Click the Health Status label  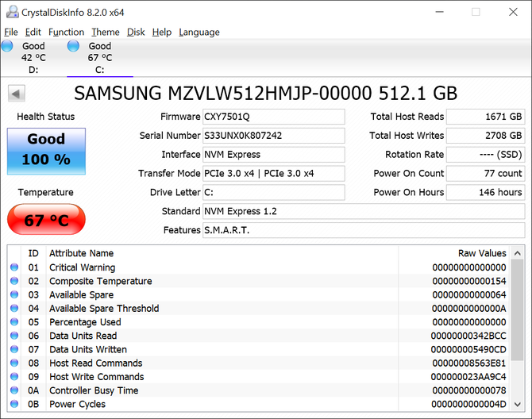coord(46,117)
